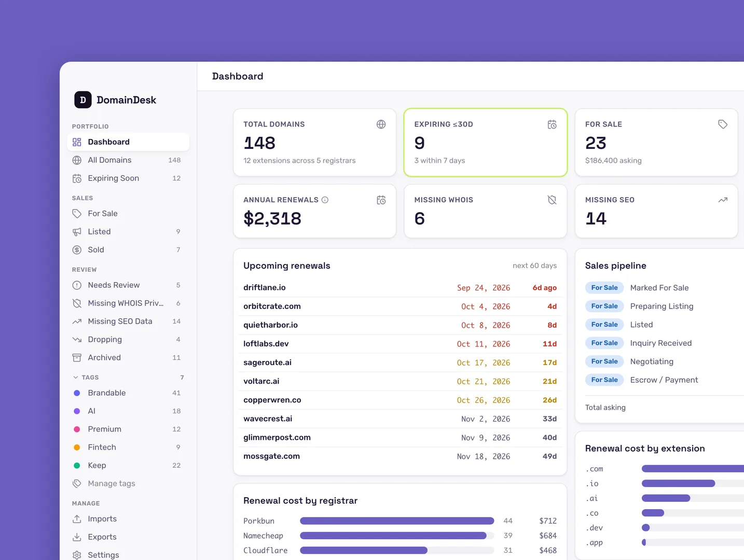744x560 pixels.
Task: Click the Settings gear icon
Action: (77, 555)
